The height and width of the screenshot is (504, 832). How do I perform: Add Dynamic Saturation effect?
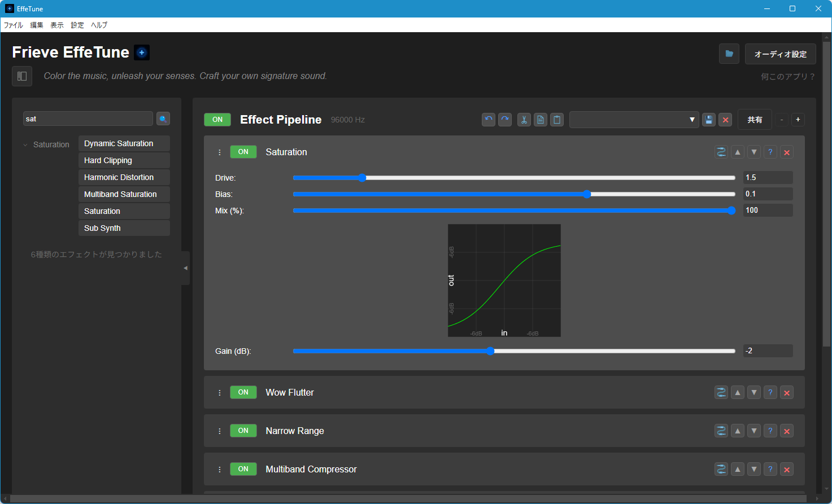tap(124, 143)
